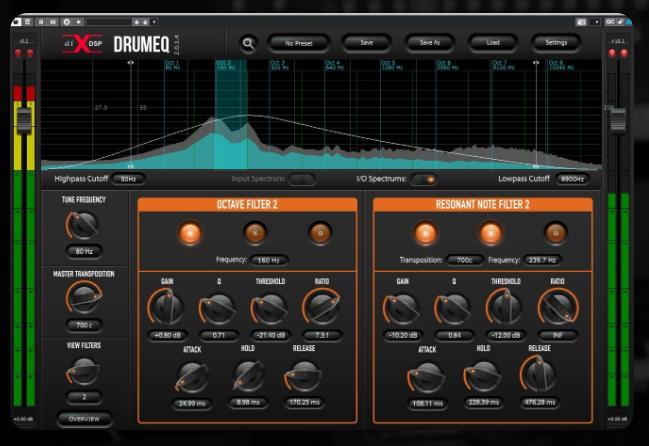Screen dimensions: 649x446
Task: Click the camera snapshot icon
Action: 582,22
